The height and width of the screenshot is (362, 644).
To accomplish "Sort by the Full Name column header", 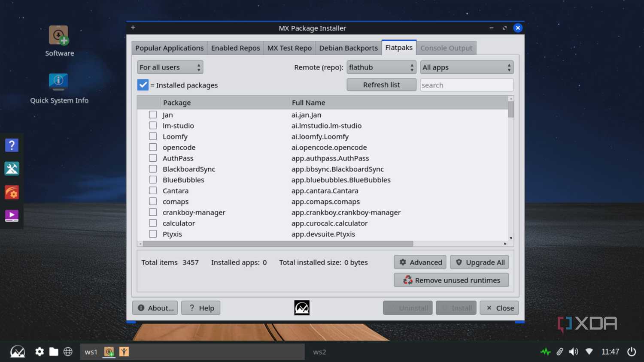I will click(308, 103).
